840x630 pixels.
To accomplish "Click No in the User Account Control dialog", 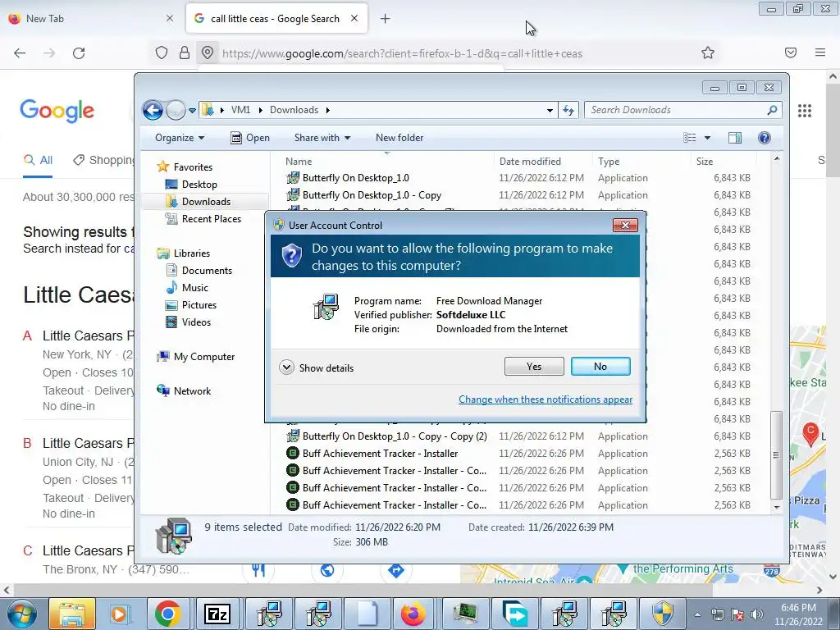I will 600,367.
